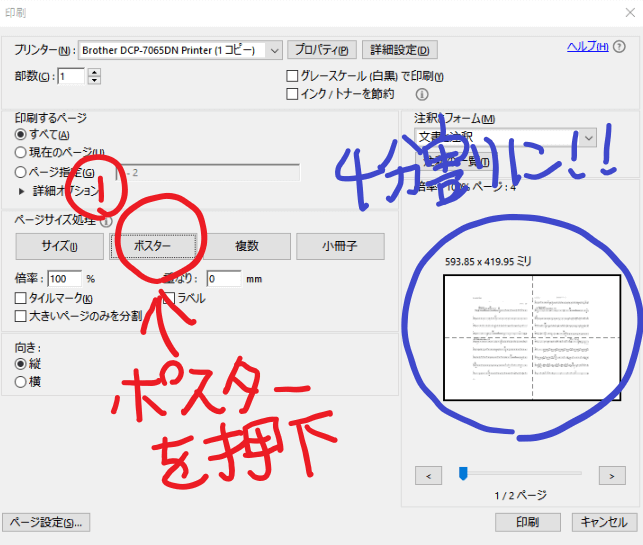Open the help question mark icon
Screen dimensions: 643x545
[x=619, y=47]
